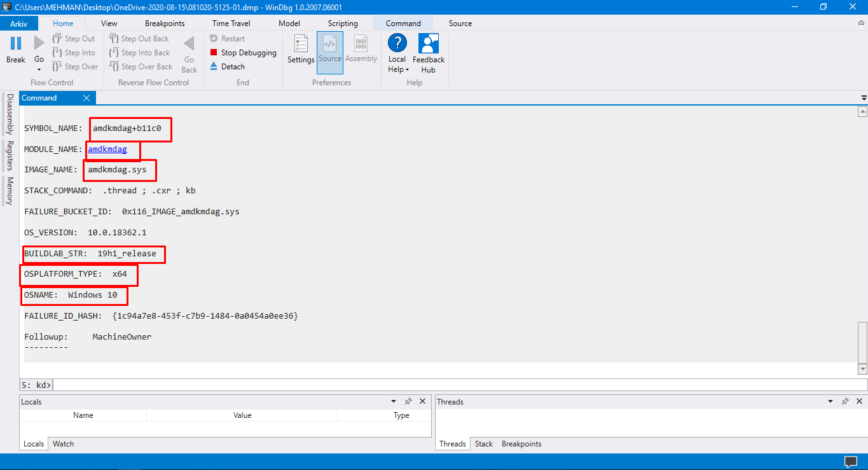The image size is (868, 470).
Task: Close the Threads panel
Action: [x=858, y=402]
